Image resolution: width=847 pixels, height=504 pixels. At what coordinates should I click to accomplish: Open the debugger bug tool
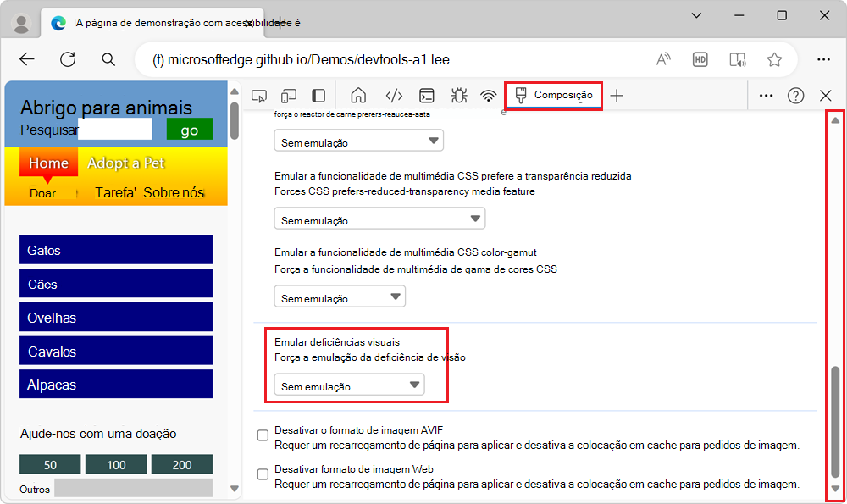[458, 95]
